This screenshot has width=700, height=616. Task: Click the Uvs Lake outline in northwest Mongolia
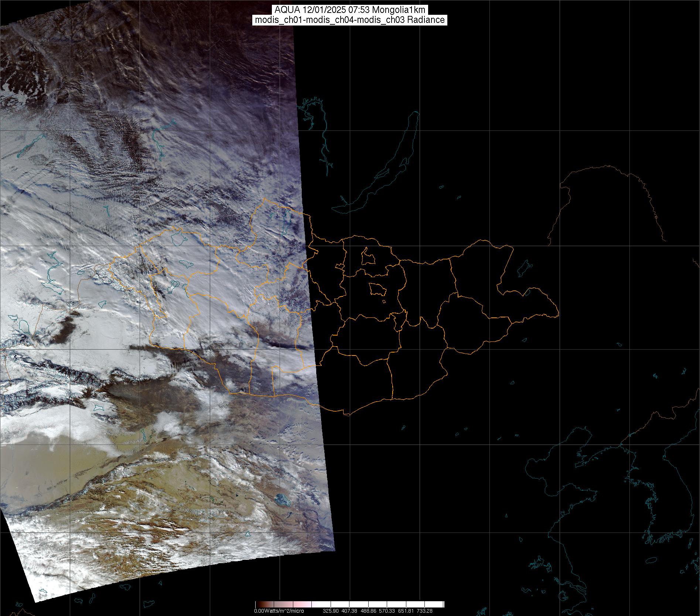(x=179, y=238)
